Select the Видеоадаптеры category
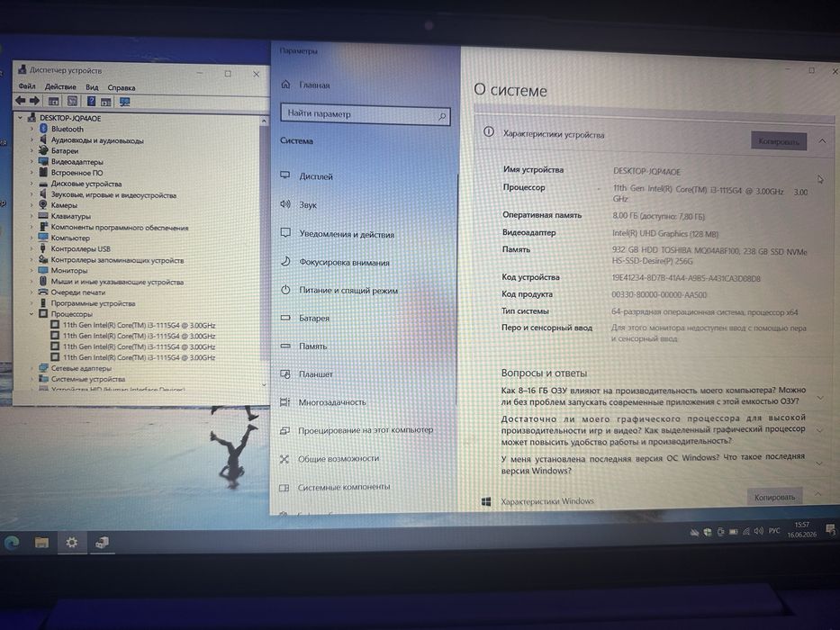Image resolution: width=840 pixels, height=630 pixels. tap(77, 162)
